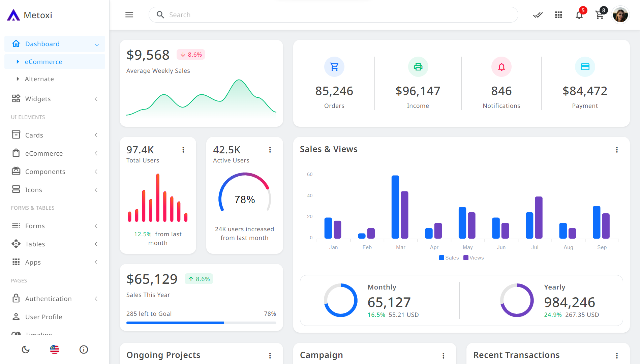The width and height of the screenshot is (640, 364).
Task: Click the double-checkmark icon in the top bar
Action: coord(538,15)
